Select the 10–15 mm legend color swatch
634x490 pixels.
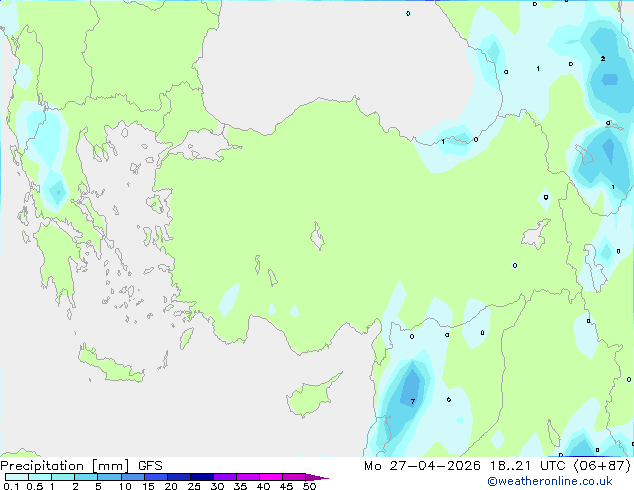coord(132,477)
